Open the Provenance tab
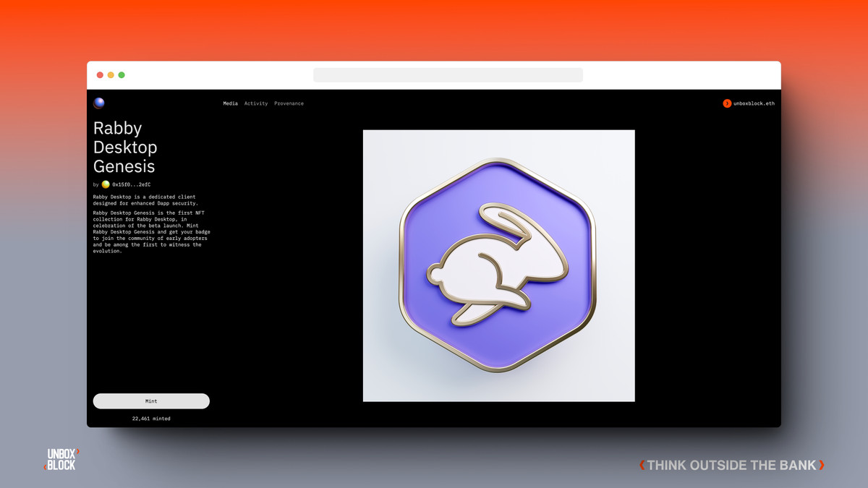This screenshot has height=488, width=868. coord(289,103)
